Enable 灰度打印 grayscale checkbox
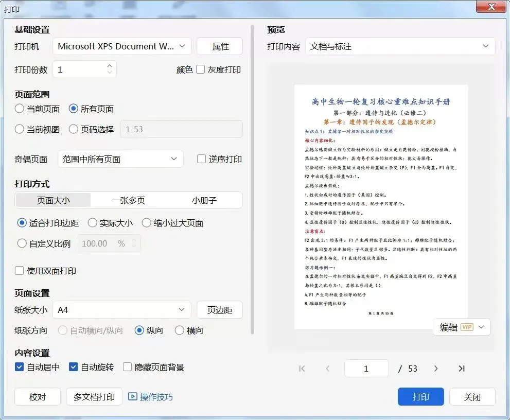510x420 pixels. pos(200,69)
